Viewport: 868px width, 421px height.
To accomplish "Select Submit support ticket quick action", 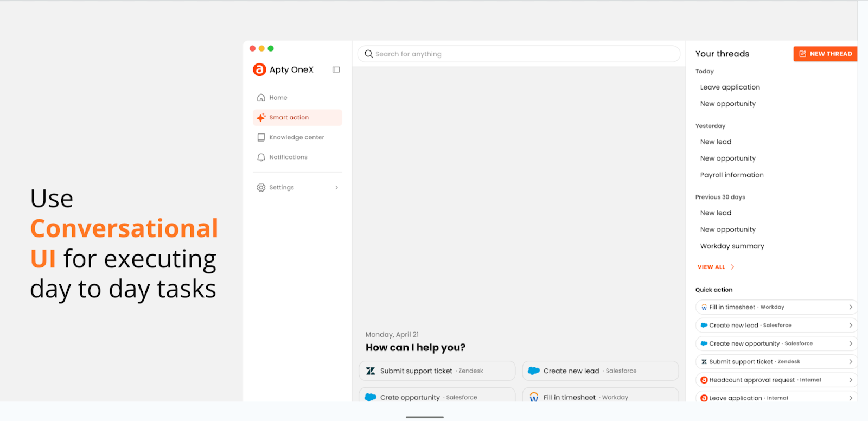I will click(776, 362).
